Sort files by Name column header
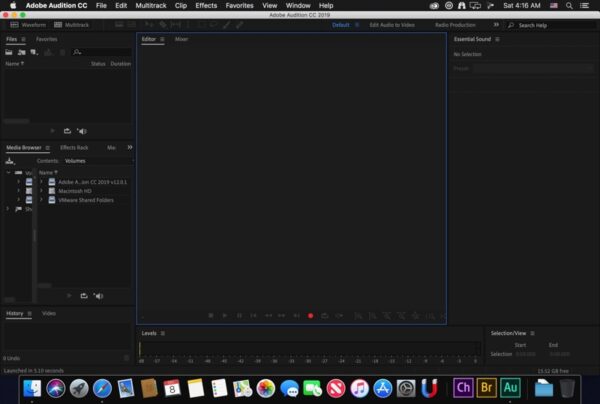The width and height of the screenshot is (600, 404). point(15,64)
